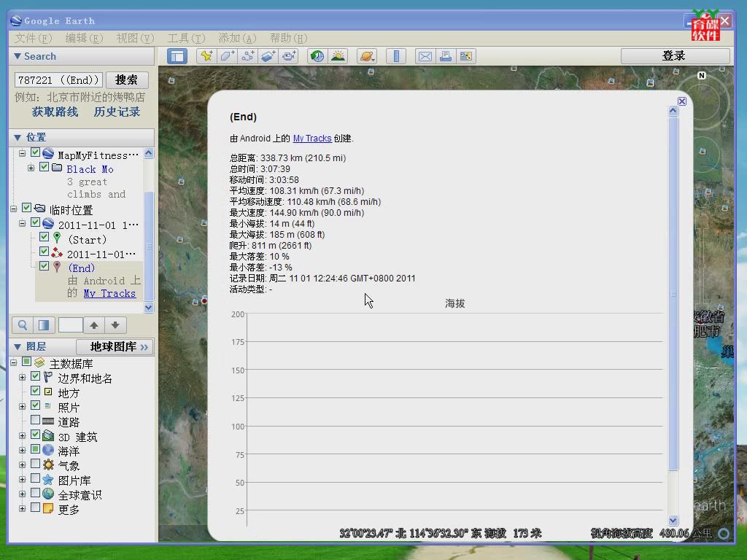Click the (Start) green placemark icon
Image resolution: width=747 pixels, height=560 pixels.
57,238
